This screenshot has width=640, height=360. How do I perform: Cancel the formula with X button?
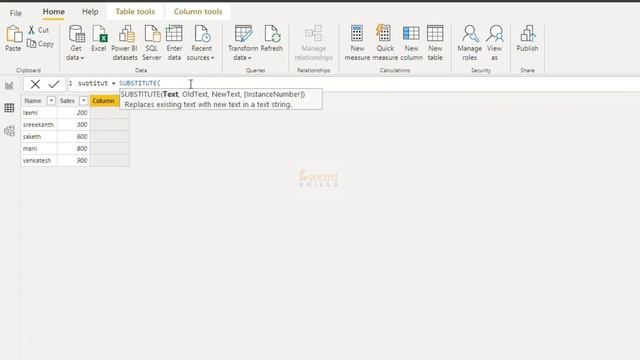point(35,84)
